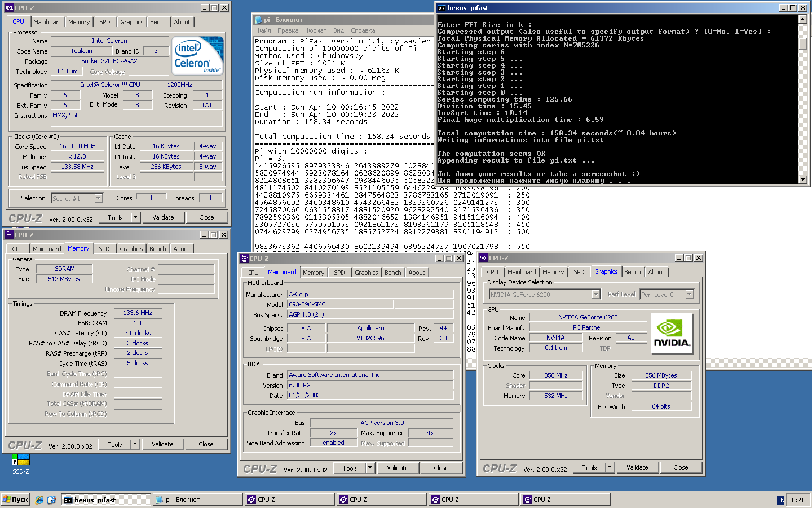Click Close button in Mainboard window
Viewport: 812px width, 508px height.
(441, 468)
